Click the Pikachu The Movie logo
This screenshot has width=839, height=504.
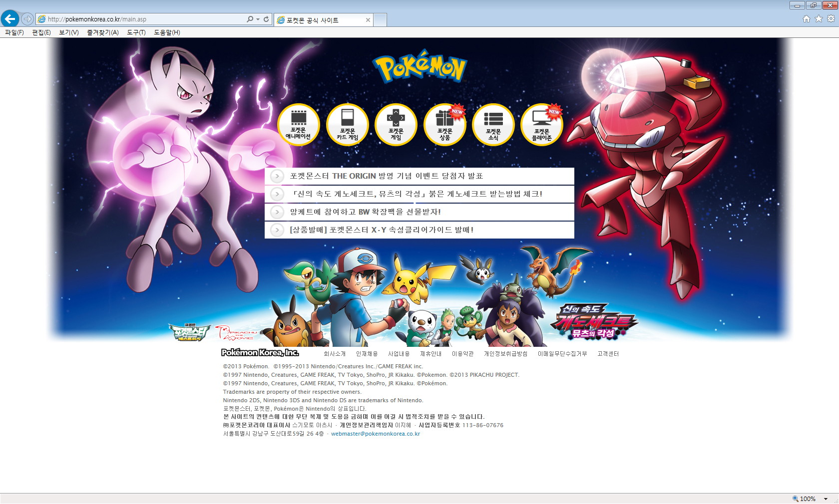pyautogui.click(x=237, y=333)
